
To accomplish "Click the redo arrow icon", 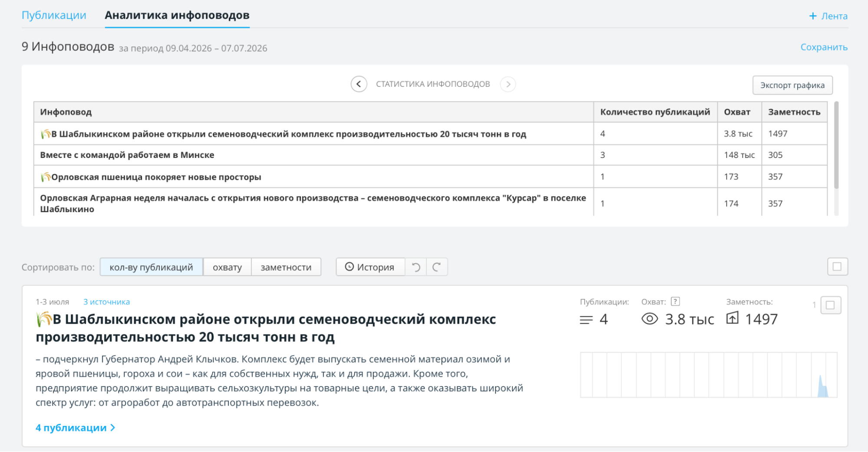I will [x=437, y=267].
